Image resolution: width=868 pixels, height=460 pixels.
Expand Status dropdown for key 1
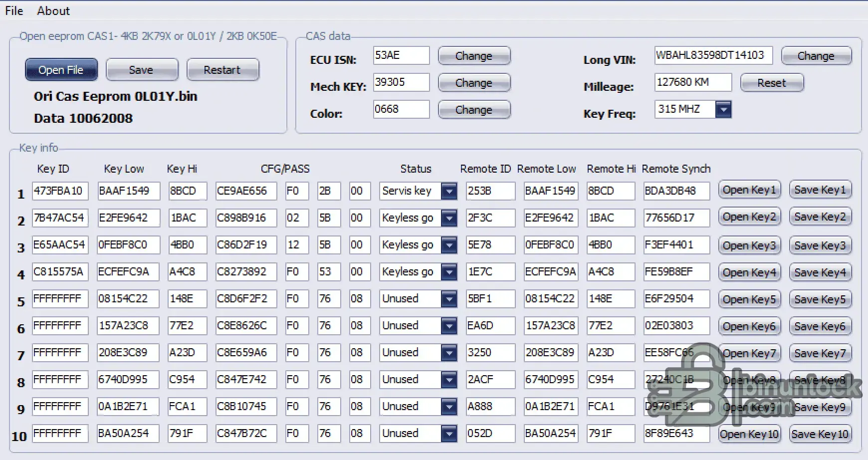[449, 191]
